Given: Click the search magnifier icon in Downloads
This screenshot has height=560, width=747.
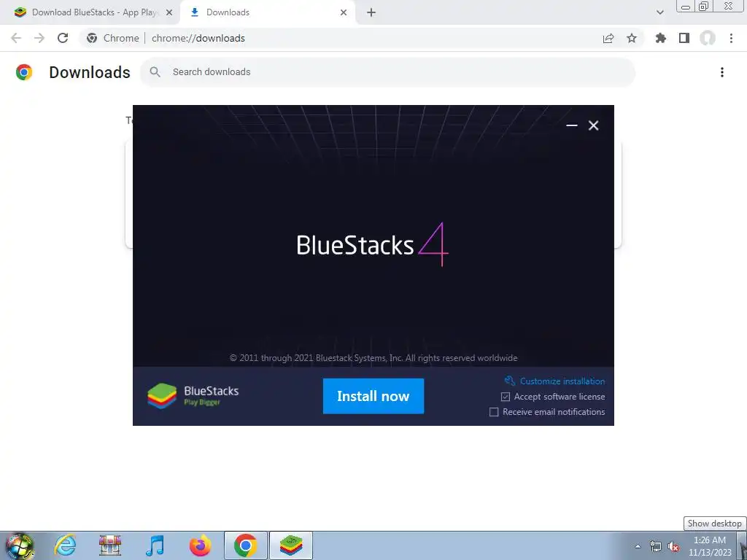Looking at the screenshot, I should 155,72.
